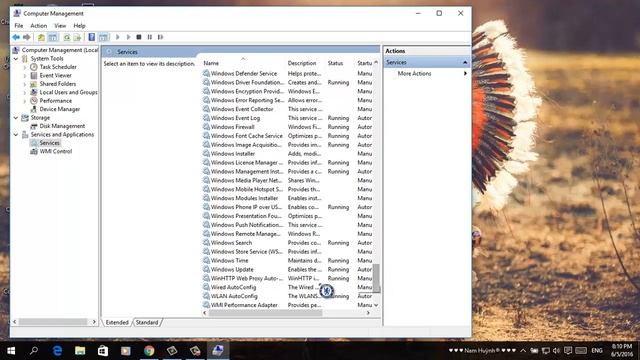
Task: Select the Windows Firewall service
Action: (x=232, y=127)
